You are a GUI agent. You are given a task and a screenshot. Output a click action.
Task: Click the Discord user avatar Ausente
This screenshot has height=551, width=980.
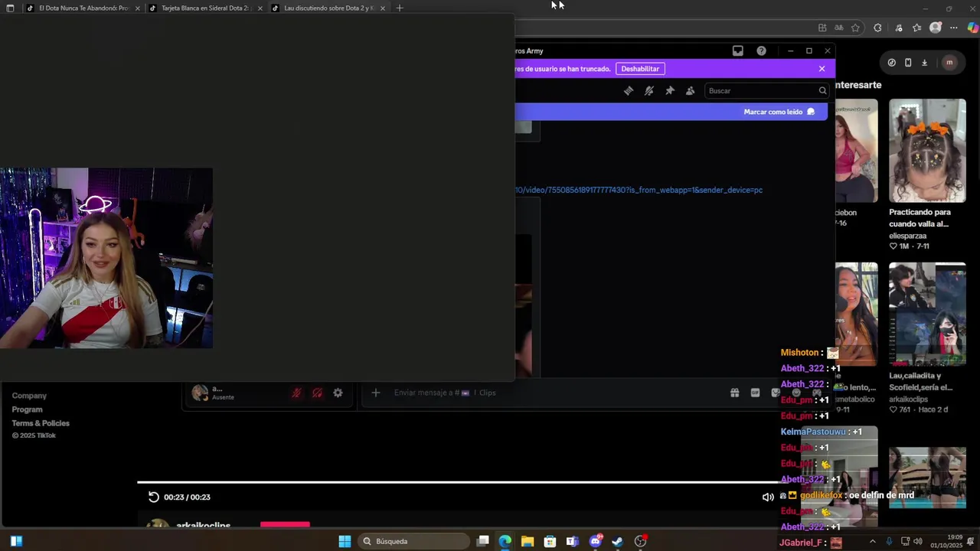click(200, 393)
